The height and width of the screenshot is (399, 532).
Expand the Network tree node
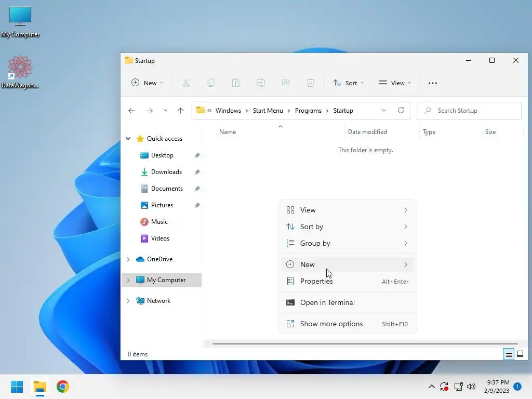pyautogui.click(x=128, y=301)
